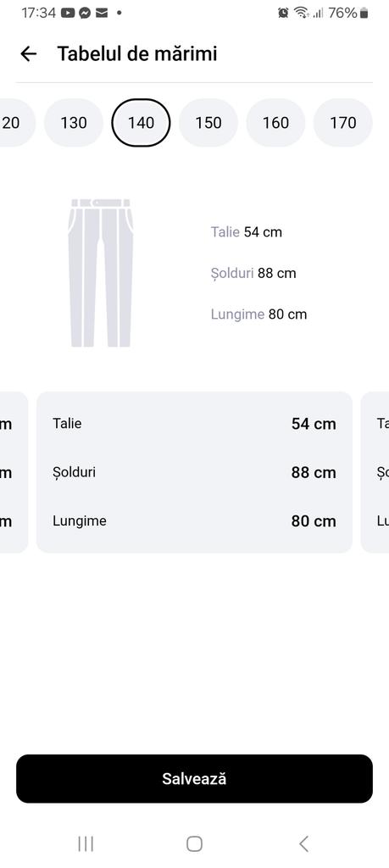Tap the back arrow next to Tabelul de mărimi
The image size is (389, 868).
click(x=28, y=53)
